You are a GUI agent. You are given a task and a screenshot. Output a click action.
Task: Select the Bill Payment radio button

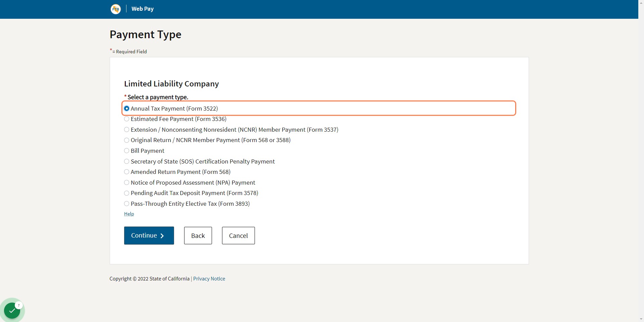pyautogui.click(x=126, y=151)
